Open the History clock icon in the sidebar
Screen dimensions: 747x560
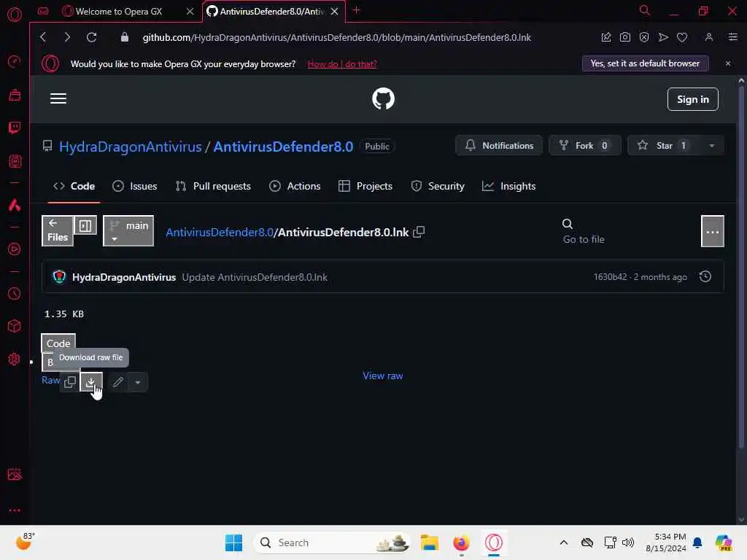pos(15,293)
